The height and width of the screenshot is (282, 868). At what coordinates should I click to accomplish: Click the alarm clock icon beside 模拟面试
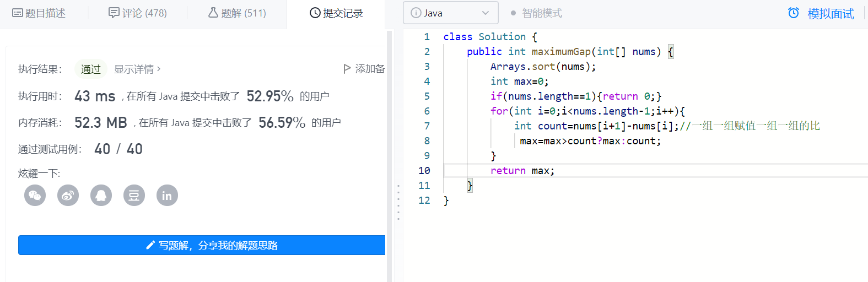click(x=794, y=13)
